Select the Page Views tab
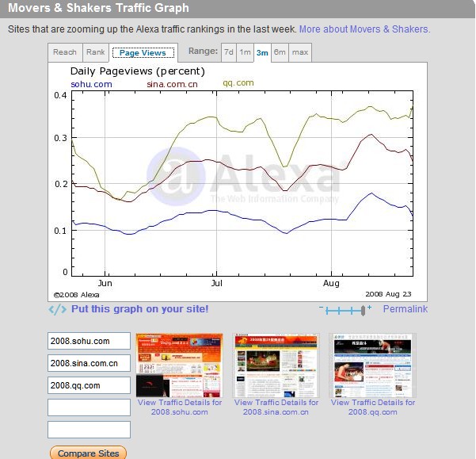Screen dimensions: 476x459 [x=143, y=53]
